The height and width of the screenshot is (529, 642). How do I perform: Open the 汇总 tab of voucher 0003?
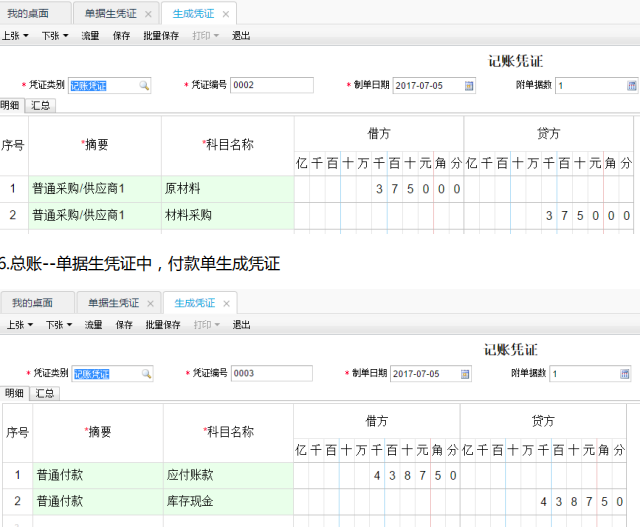(45, 393)
